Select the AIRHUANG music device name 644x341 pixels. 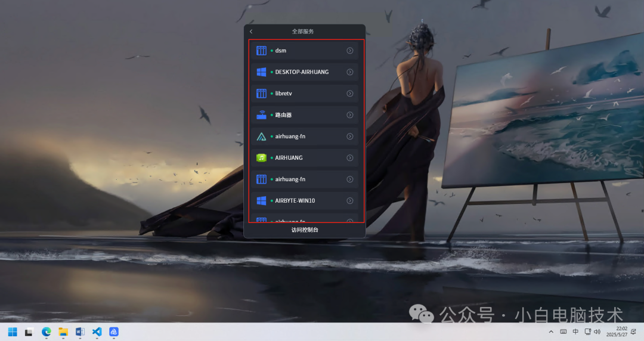coord(289,158)
